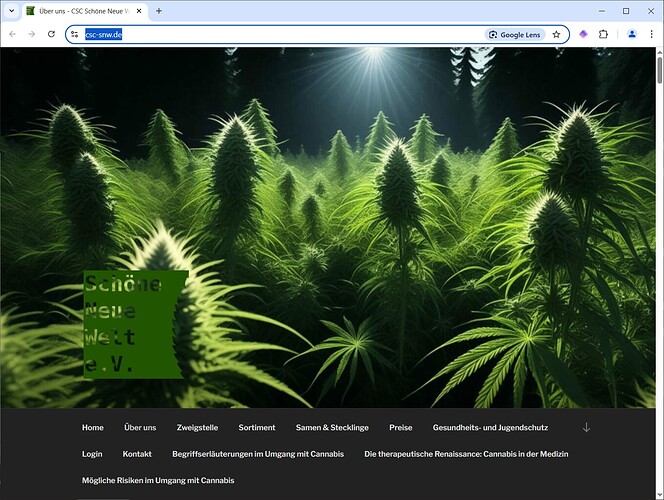Click the browser forward arrow
Image resolution: width=664 pixels, height=500 pixels.
pyautogui.click(x=32, y=34)
